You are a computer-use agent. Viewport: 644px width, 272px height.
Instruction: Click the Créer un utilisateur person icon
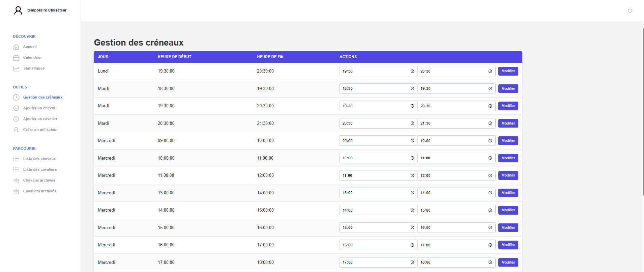click(16, 130)
